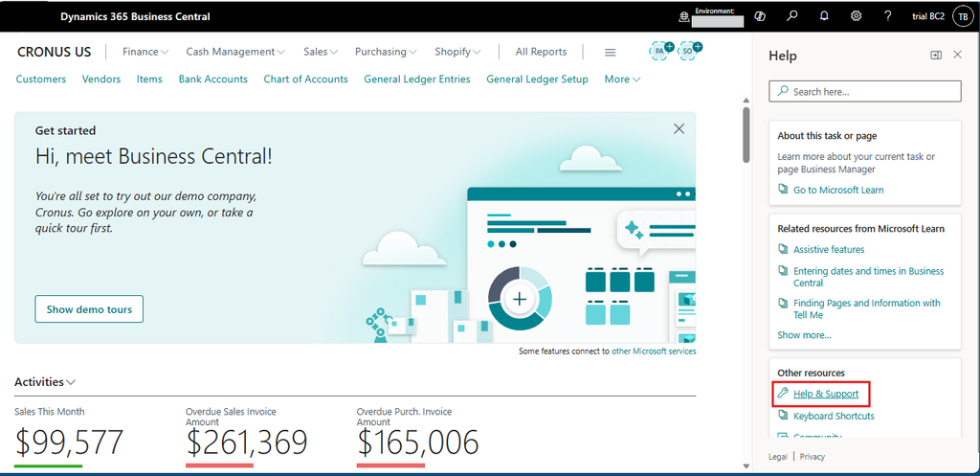Image resolution: width=980 pixels, height=476 pixels.
Task: Expand the Cash Management menu
Action: 235,52
